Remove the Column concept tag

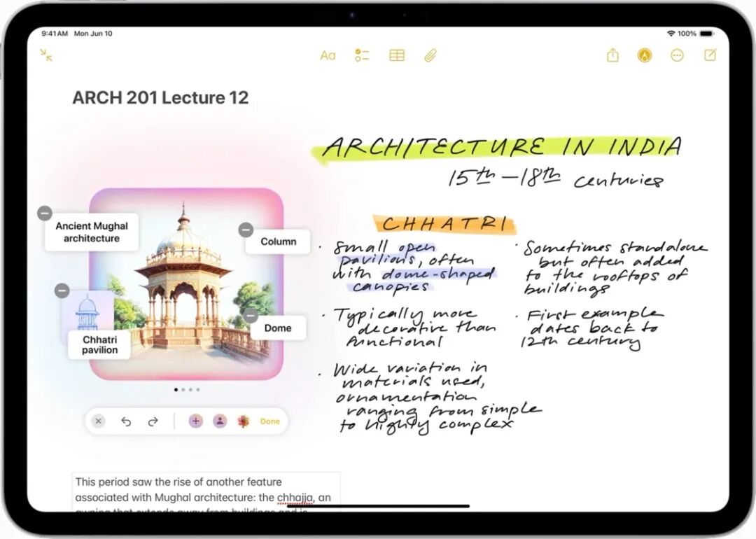coord(246,230)
